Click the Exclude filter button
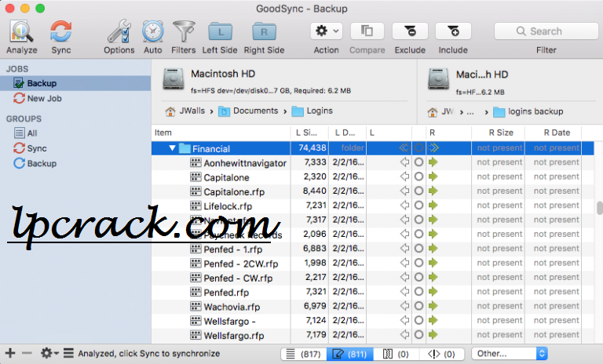The height and width of the screenshot is (364, 603). pyautogui.click(x=410, y=31)
